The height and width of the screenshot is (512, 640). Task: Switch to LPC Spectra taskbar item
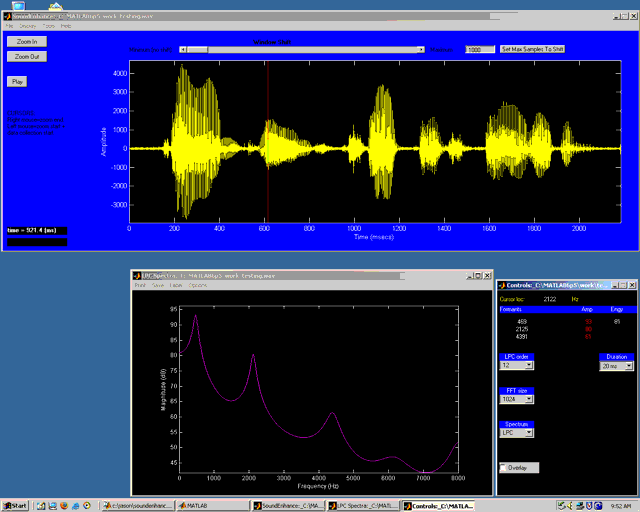(x=363, y=506)
